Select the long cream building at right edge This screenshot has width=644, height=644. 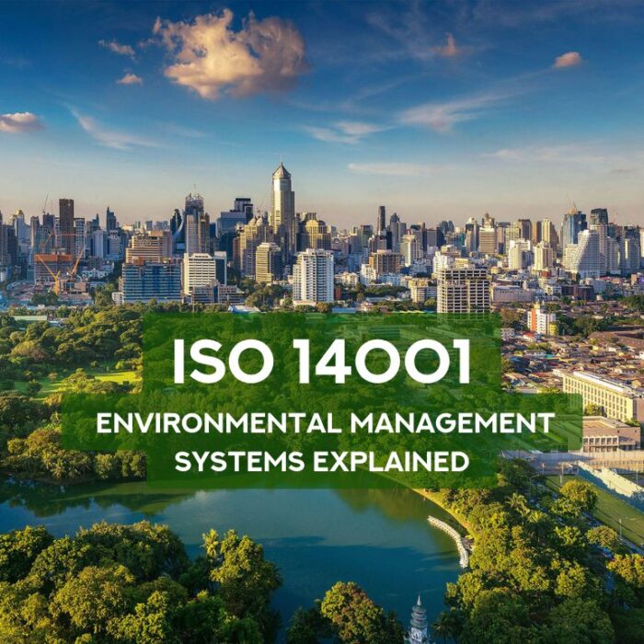pyautogui.click(x=603, y=394)
